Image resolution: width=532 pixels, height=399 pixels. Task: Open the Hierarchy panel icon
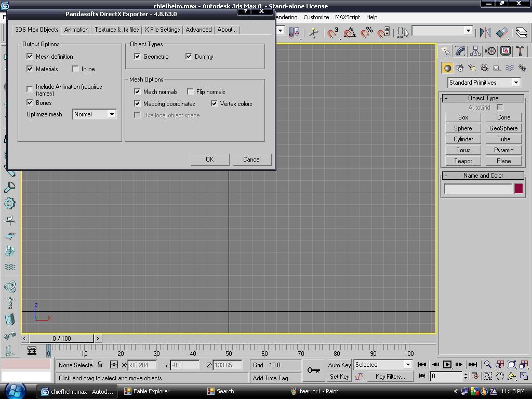[x=475, y=51]
